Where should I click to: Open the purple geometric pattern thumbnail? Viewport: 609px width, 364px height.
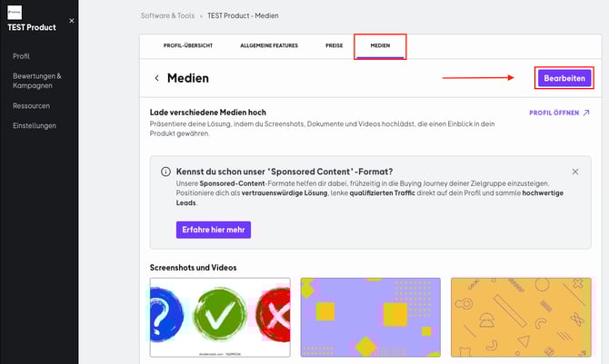click(x=370, y=318)
